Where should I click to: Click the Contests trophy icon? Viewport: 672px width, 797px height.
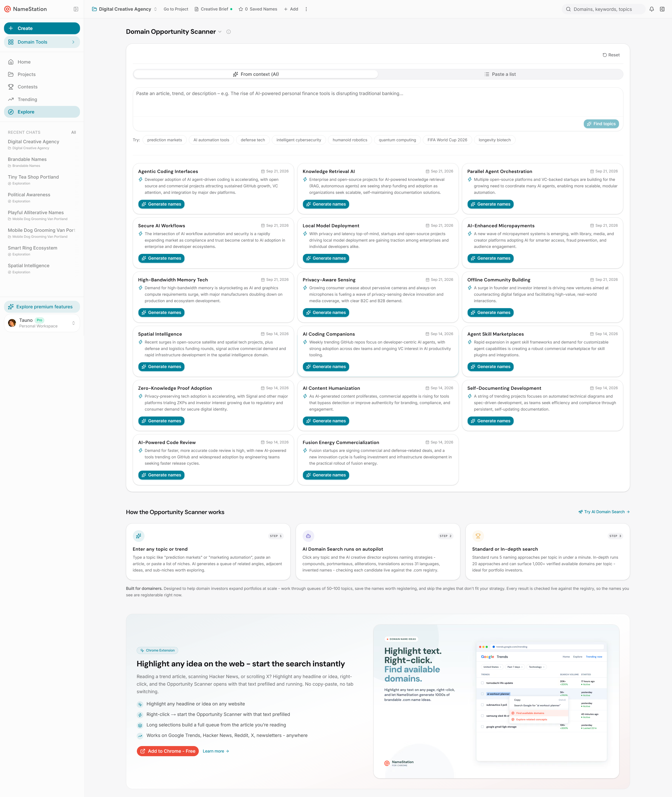[11, 87]
